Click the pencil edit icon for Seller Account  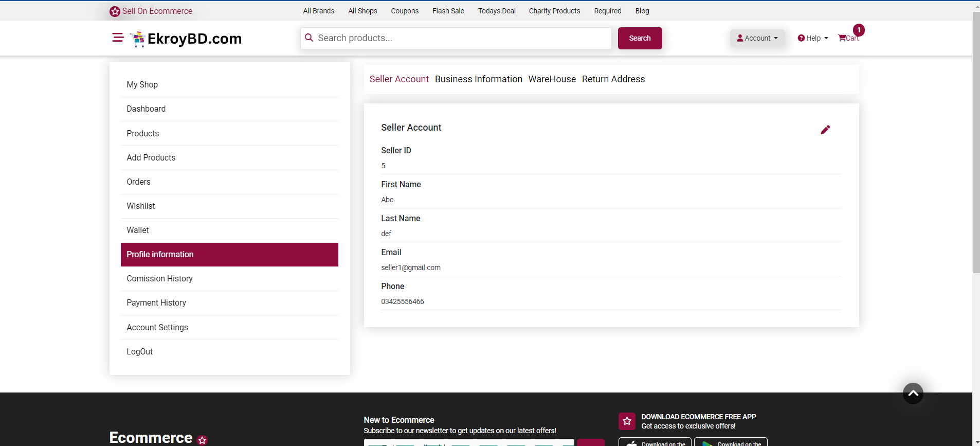825,130
